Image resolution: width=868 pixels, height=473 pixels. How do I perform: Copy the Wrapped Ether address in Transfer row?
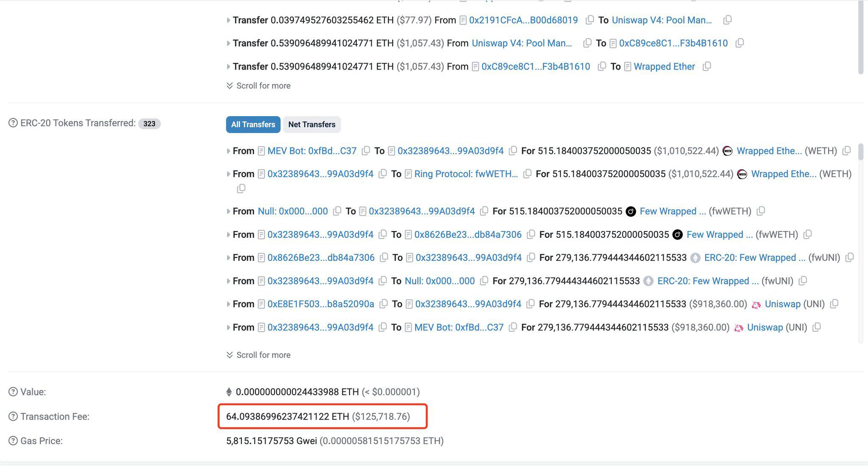[x=707, y=67]
